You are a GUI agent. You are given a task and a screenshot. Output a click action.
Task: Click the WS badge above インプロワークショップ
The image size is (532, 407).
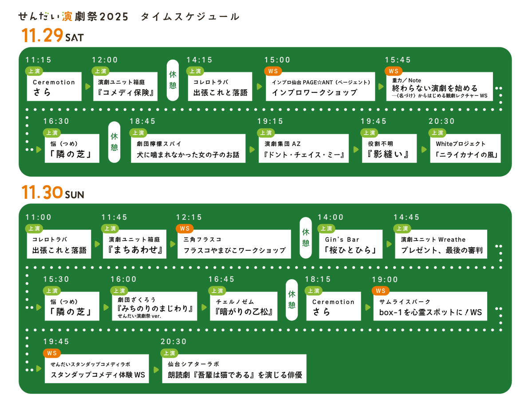pos(273,71)
